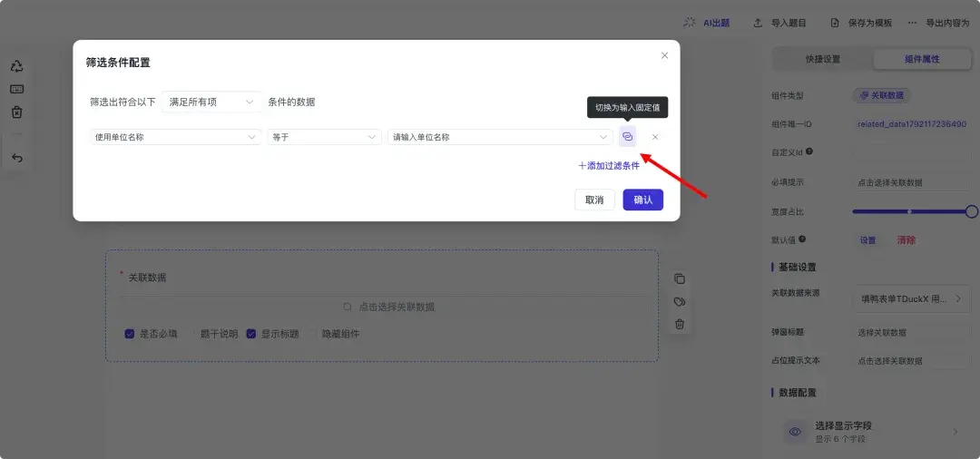The width and height of the screenshot is (980, 459).
Task: Click the keyboard icon in left sidebar
Action: (17, 89)
